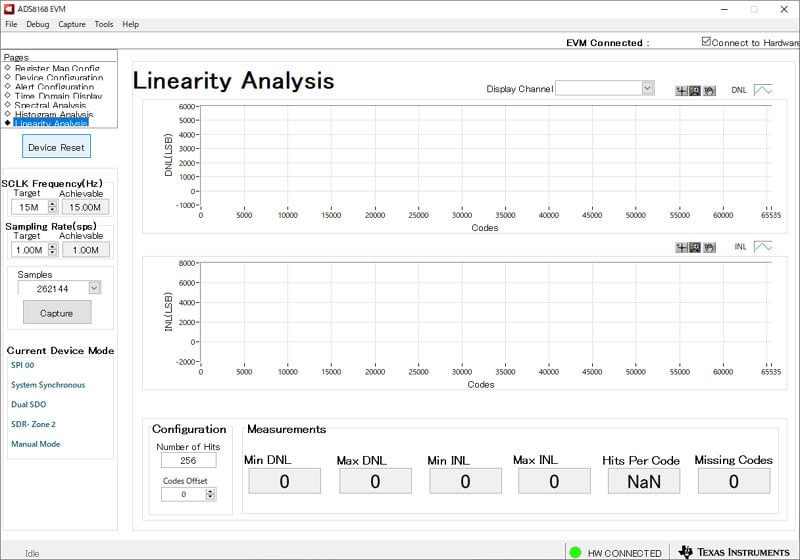Image resolution: width=800 pixels, height=560 pixels.
Task: Click the SCLK achievable value 15.00M
Action: point(85,207)
